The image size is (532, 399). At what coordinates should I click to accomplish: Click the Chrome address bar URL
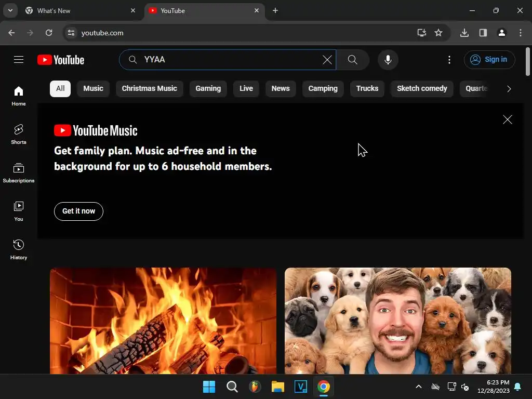tap(102, 33)
